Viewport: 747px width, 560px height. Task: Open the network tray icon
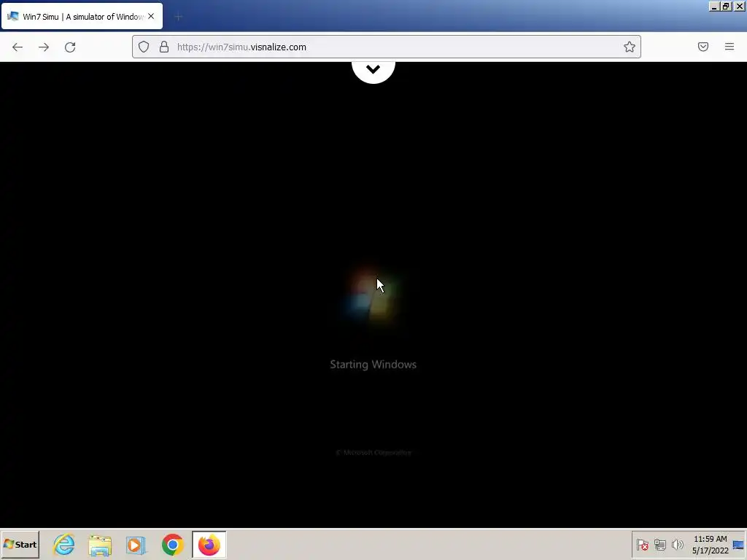tap(659, 545)
